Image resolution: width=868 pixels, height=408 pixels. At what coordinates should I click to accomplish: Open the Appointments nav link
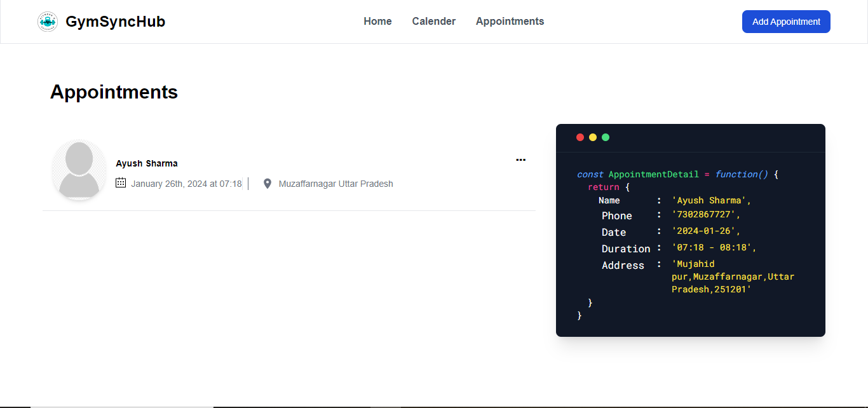coord(510,22)
